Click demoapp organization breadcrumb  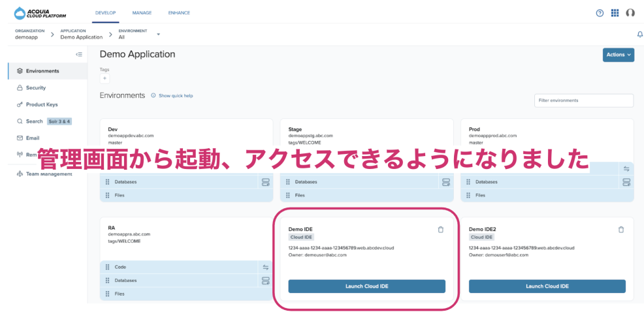tap(26, 37)
